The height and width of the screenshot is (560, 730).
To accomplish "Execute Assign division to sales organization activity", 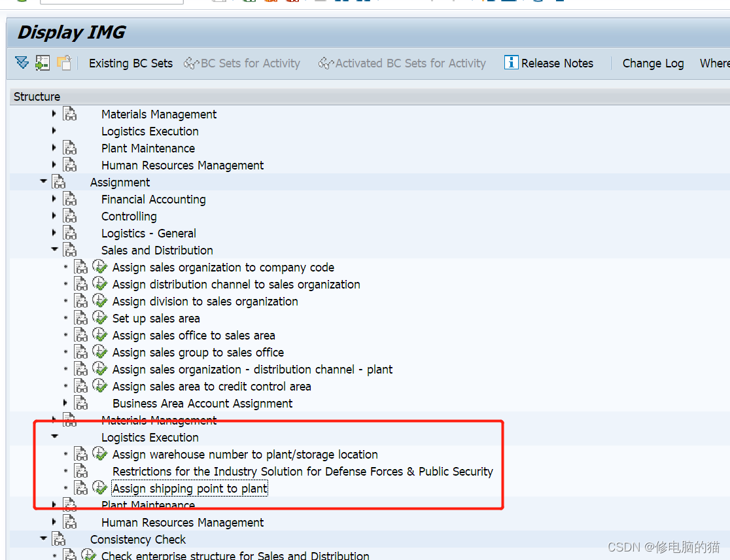I will coord(99,301).
